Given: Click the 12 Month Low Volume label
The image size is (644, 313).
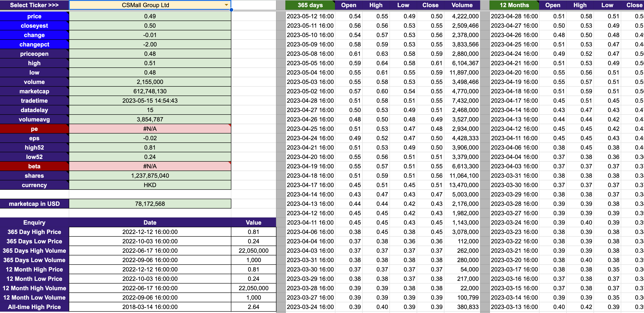Looking at the screenshot, I should pyautogui.click(x=34, y=298).
